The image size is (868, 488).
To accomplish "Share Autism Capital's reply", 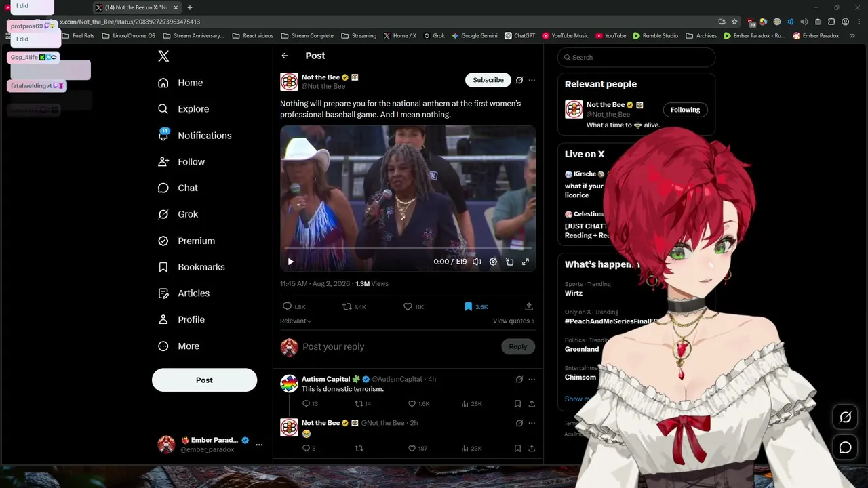I will pyautogui.click(x=532, y=403).
